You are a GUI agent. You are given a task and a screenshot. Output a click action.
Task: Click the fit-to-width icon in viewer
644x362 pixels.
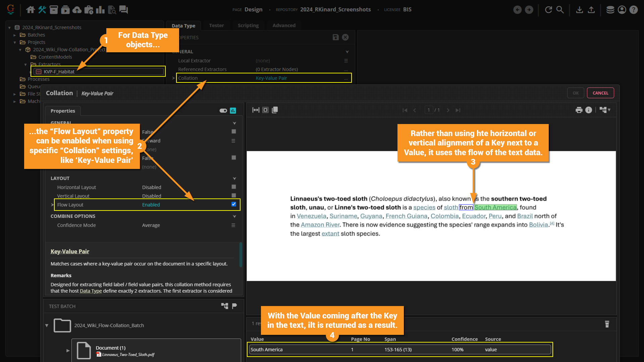(x=256, y=110)
